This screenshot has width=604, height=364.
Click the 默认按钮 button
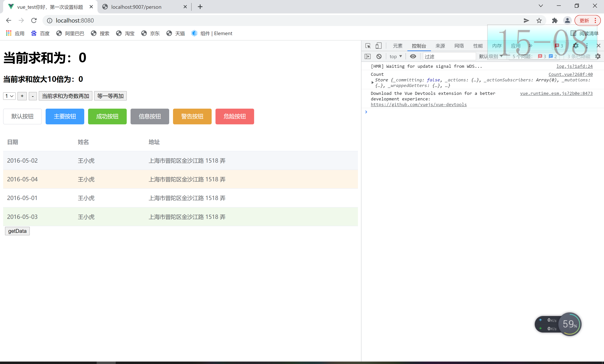tap(22, 116)
